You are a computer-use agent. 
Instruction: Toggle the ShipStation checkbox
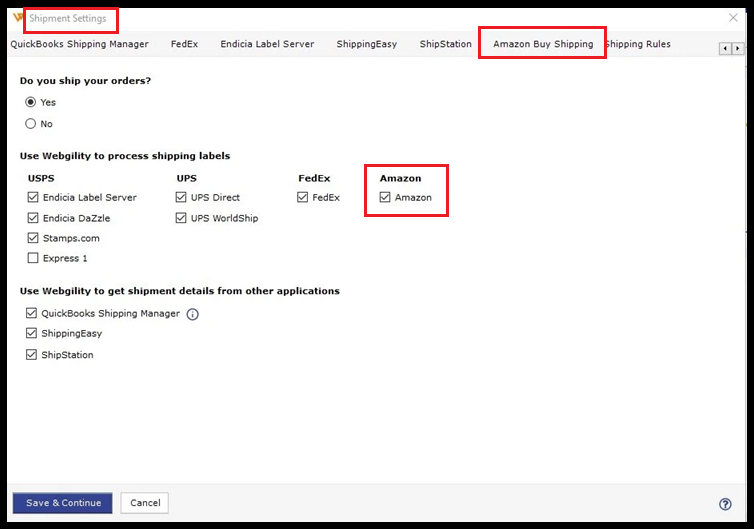[x=31, y=354]
